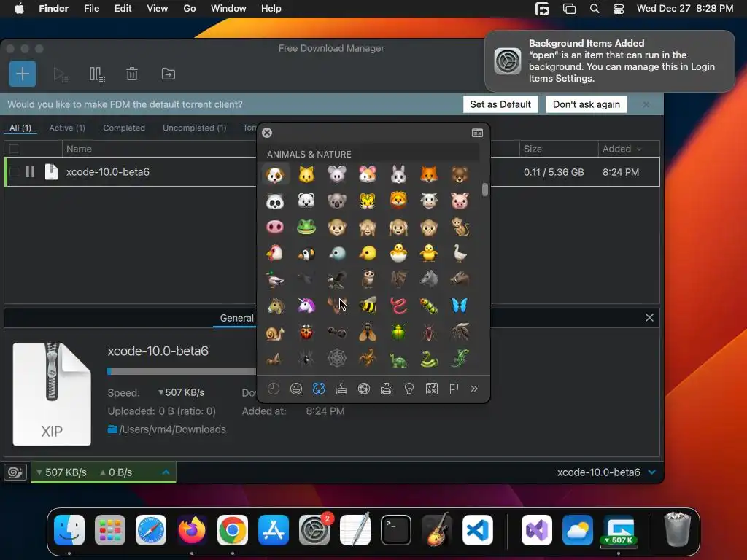The height and width of the screenshot is (560, 747).
Task: Sort by the Added column arrow
Action: 639,149
